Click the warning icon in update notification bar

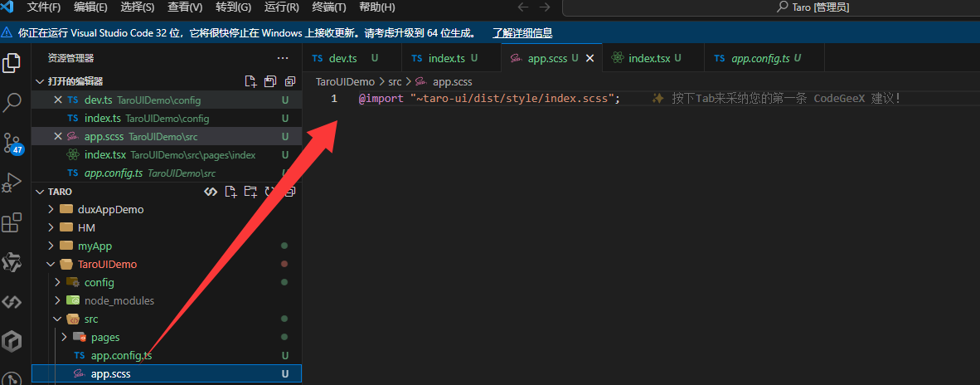(7, 32)
